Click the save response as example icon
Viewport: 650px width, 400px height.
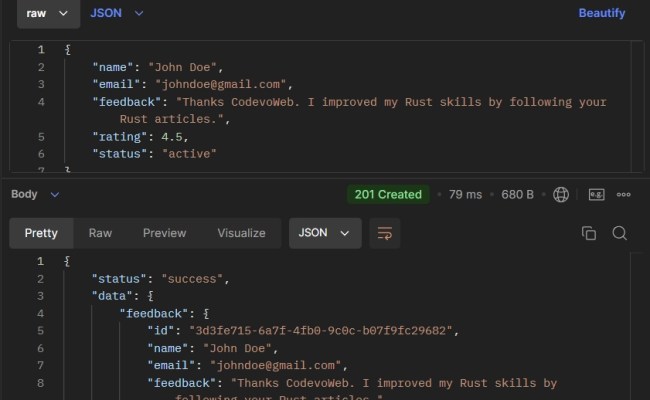coord(596,194)
